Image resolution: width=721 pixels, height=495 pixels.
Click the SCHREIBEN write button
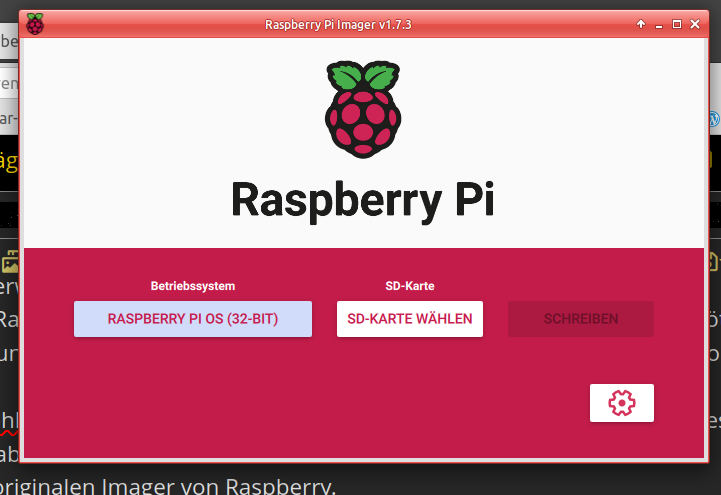pyautogui.click(x=581, y=319)
